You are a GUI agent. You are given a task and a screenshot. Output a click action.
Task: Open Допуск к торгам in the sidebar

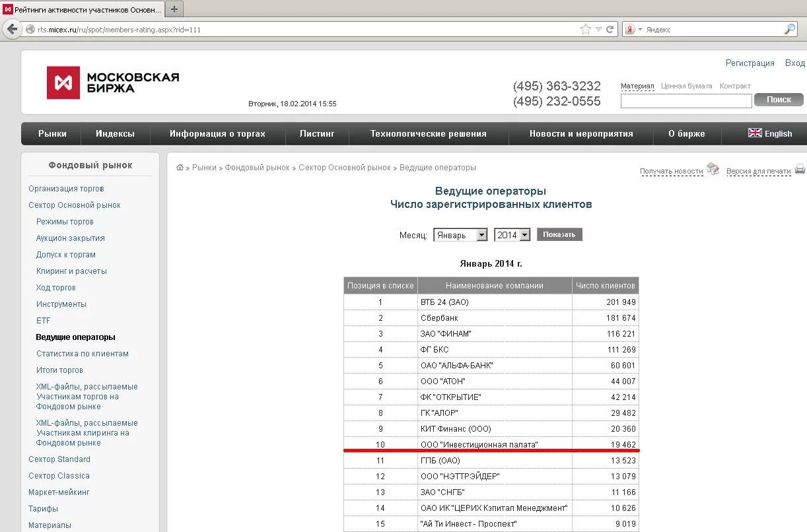pyautogui.click(x=66, y=255)
